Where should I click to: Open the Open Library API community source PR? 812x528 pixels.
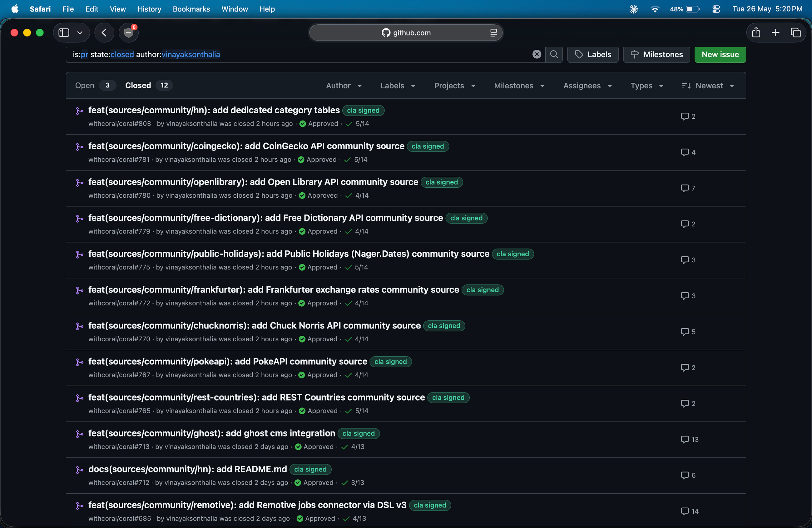point(253,182)
